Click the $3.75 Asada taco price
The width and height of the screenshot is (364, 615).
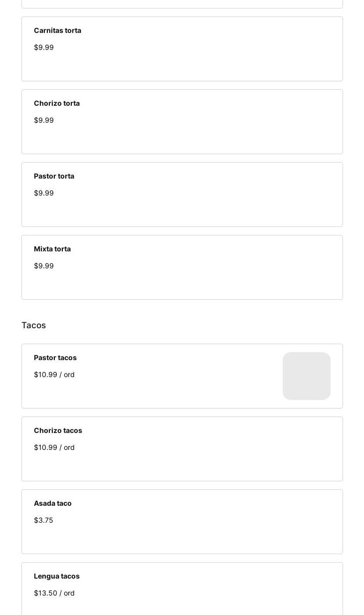tap(43, 520)
